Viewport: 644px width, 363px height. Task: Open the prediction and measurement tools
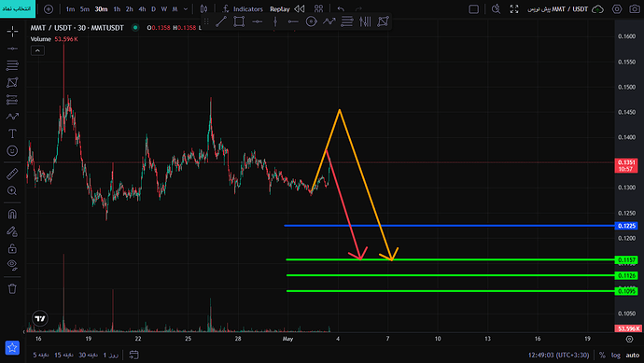(x=12, y=99)
